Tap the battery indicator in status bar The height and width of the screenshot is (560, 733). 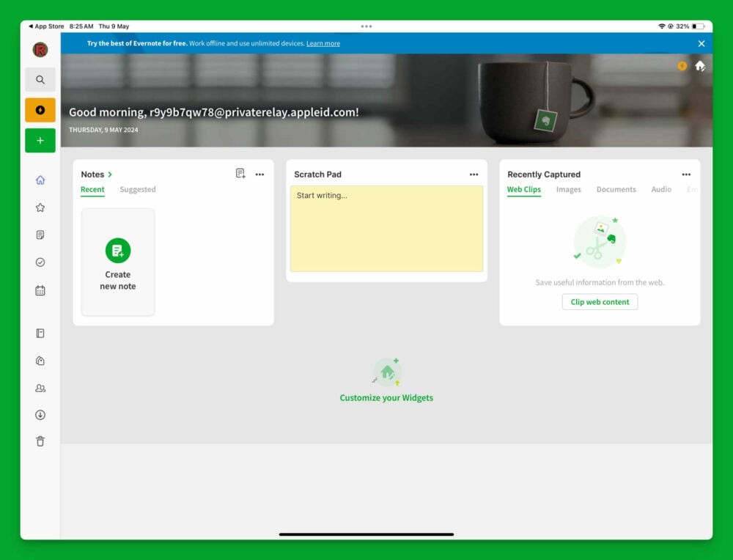pos(698,26)
